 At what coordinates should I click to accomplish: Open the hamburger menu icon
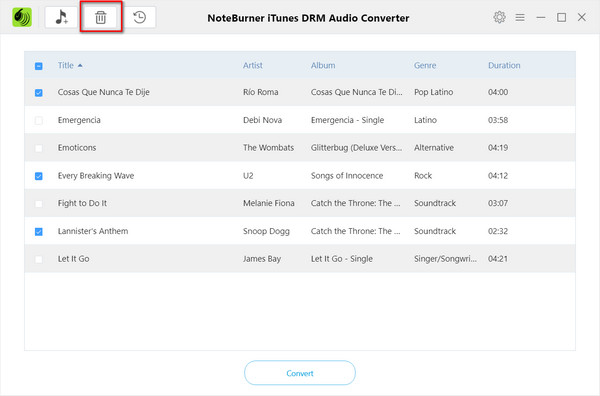click(520, 18)
